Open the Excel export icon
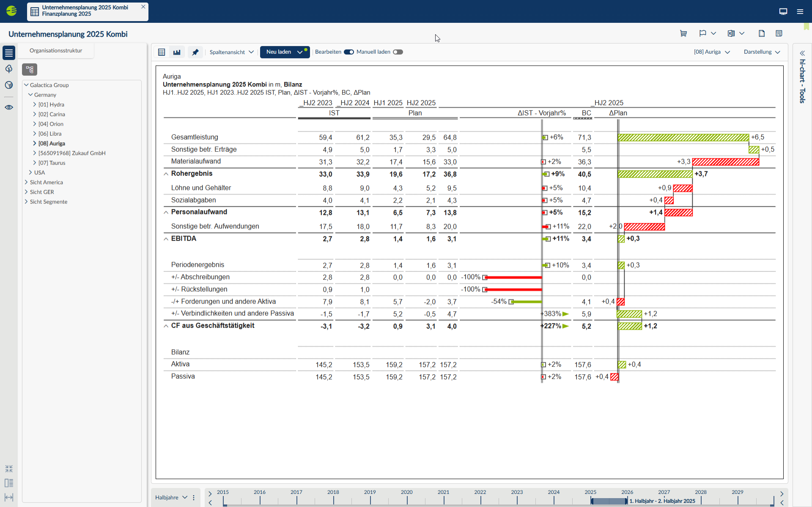The image size is (812, 507). [x=731, y=33]
